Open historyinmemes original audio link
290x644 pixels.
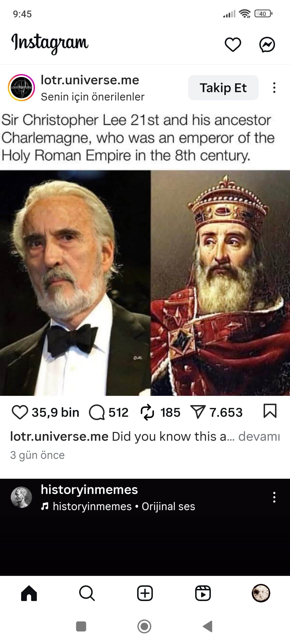(x=124, y=507)
